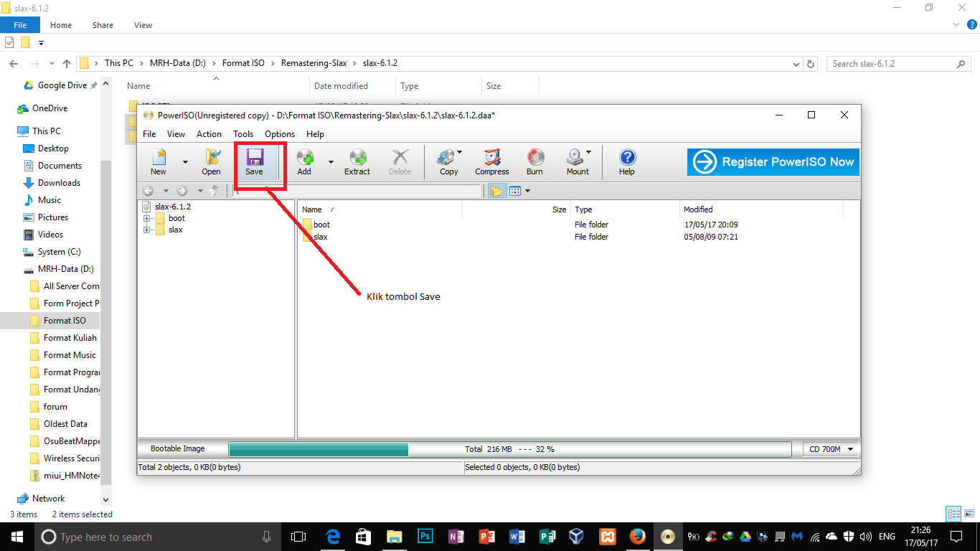
Task: Click the PowerISO up one level icon
Action: (x=215, y=191)
